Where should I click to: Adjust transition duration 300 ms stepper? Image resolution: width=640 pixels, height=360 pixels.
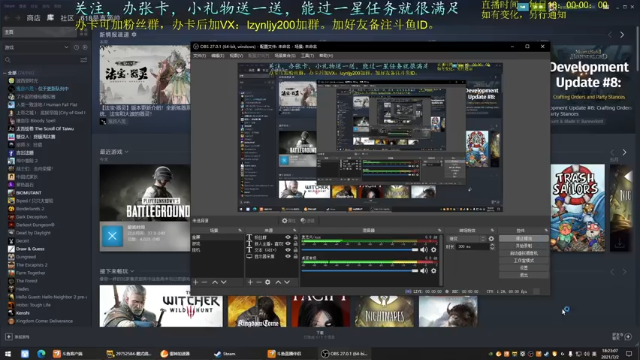[492, 247]
